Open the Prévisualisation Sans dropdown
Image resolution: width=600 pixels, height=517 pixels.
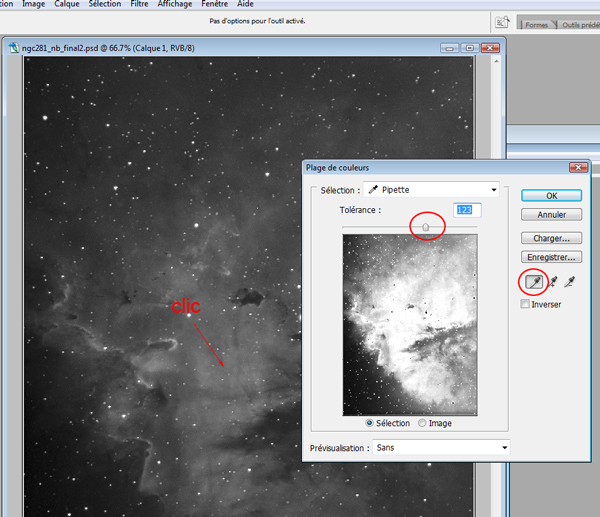pos(441,447)
